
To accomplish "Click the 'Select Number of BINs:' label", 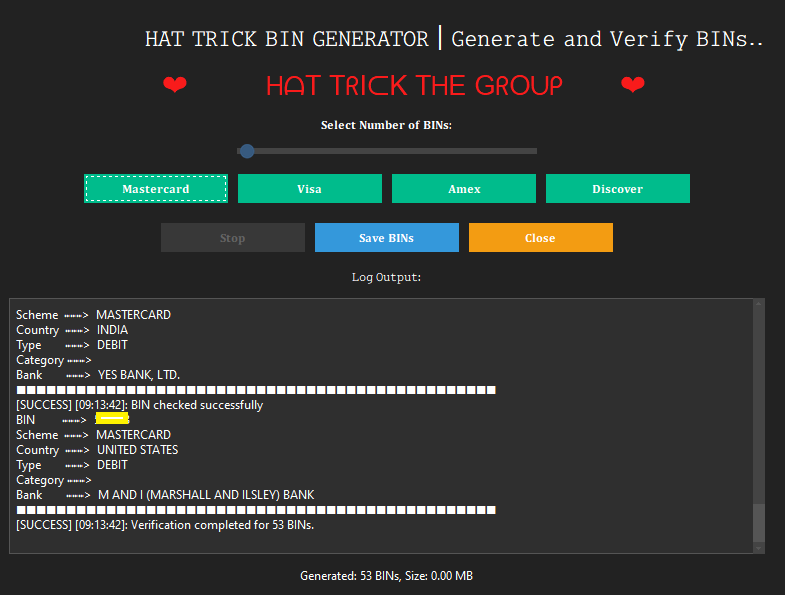I will (386, 125).
